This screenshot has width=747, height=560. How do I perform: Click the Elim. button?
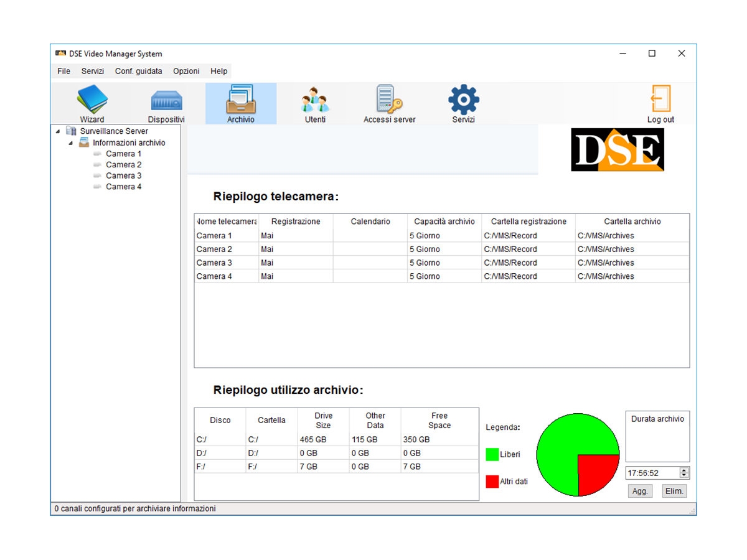(674, 491)
